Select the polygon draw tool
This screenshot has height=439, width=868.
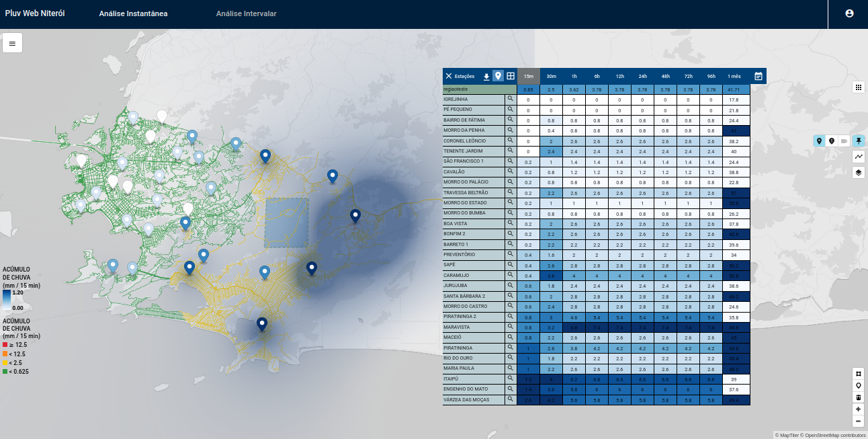tap(858, 373)
